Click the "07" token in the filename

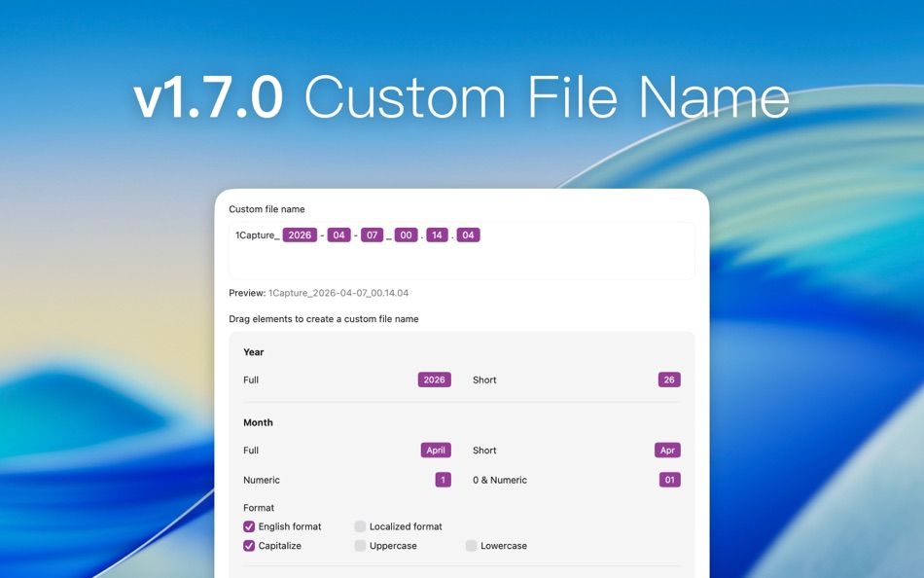372,235
